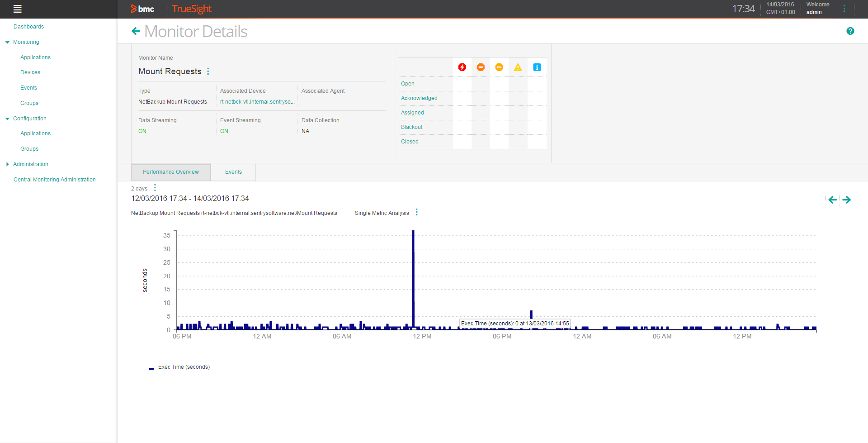Open Applications under Configuration

pyautogui.click(x=35, y=133)
